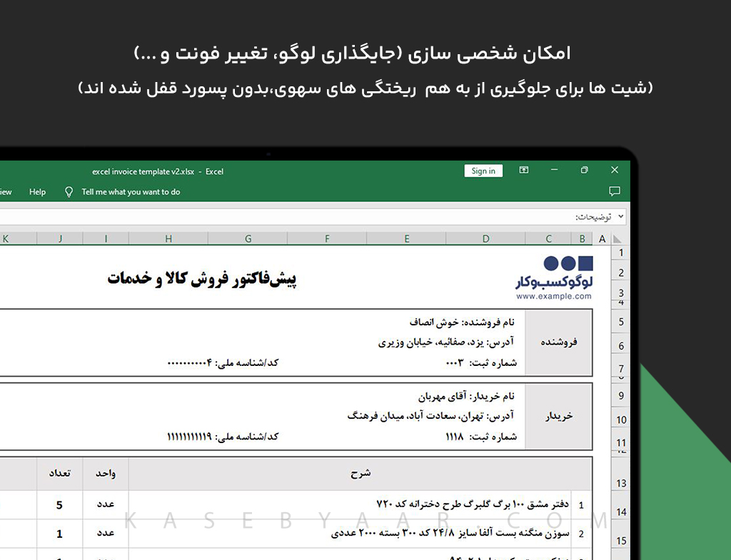Select column D header
This screenshot has width=731, height=560.
pyautogui.click(x=485, y=239)
